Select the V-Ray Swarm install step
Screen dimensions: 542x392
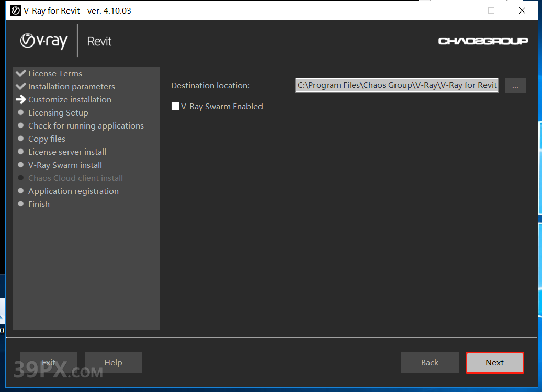[65, 165]
